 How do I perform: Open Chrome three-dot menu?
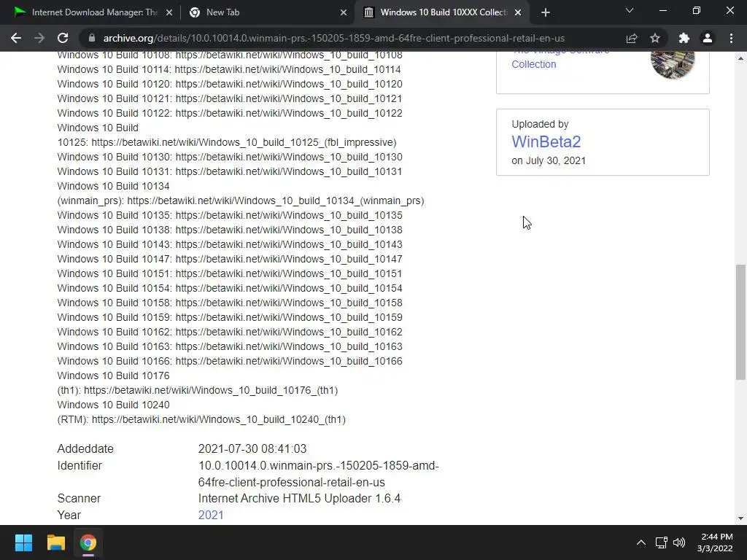(x=731, y=38)
